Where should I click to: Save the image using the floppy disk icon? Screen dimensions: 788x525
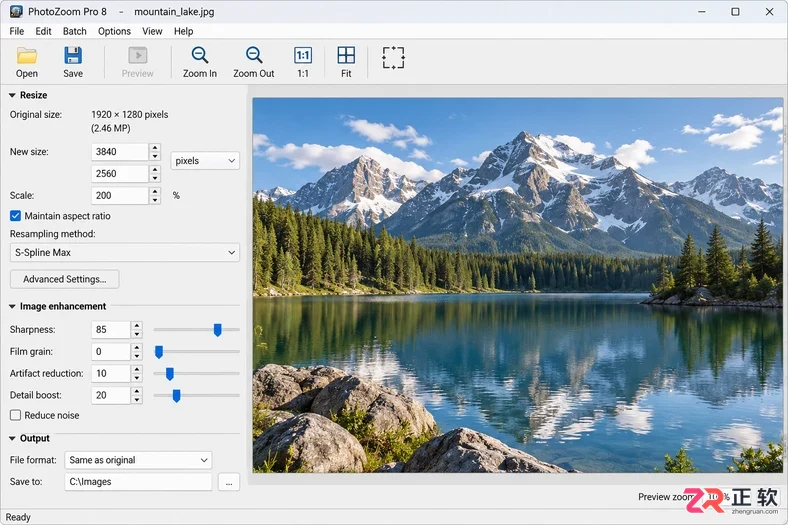point(73,56)
